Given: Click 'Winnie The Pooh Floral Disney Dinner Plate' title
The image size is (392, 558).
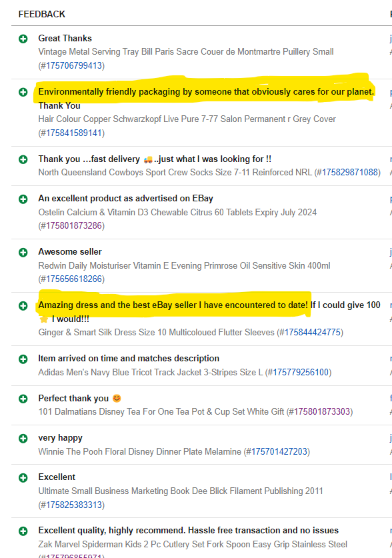Looking at the screenshot, I should tap(140, 452).
